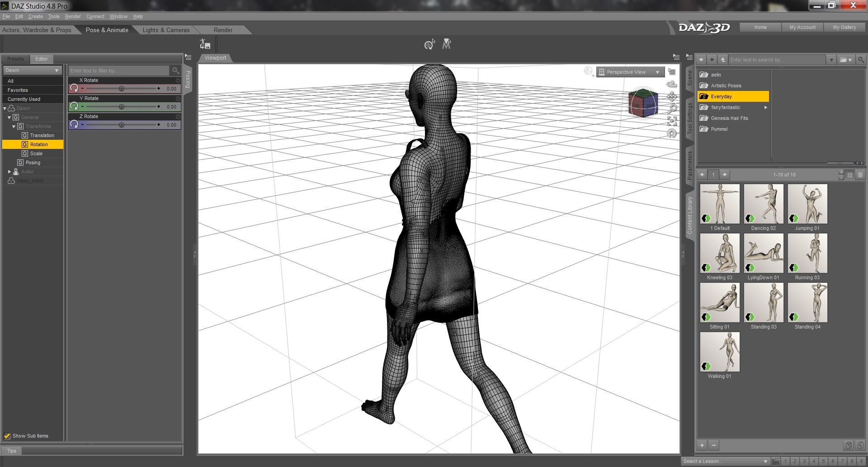Open the Scene side tab
Image resolution: width=868 pixels, height=467 pixels.
689,78
